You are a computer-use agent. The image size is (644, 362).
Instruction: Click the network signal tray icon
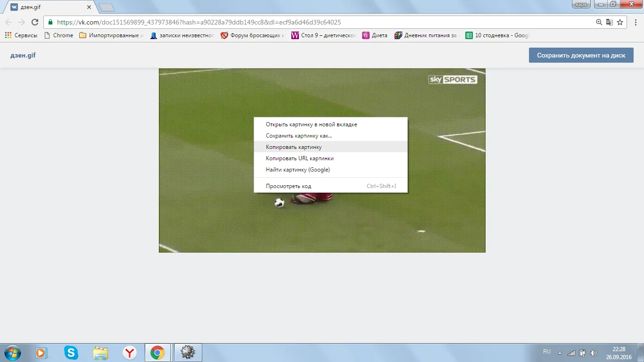[x=571, y=353]
